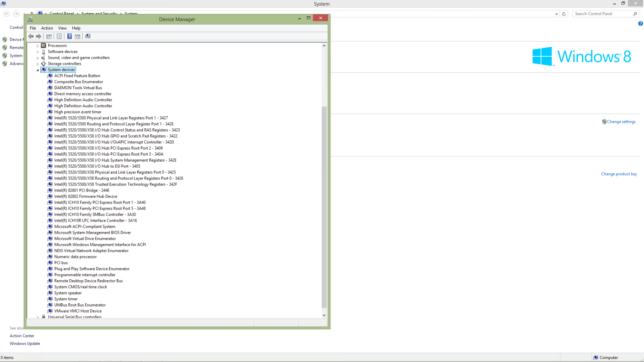The height and width of the screenshot is (362, 644).
Task: Click the refresh icon in System window address bar
Action: 564,14
